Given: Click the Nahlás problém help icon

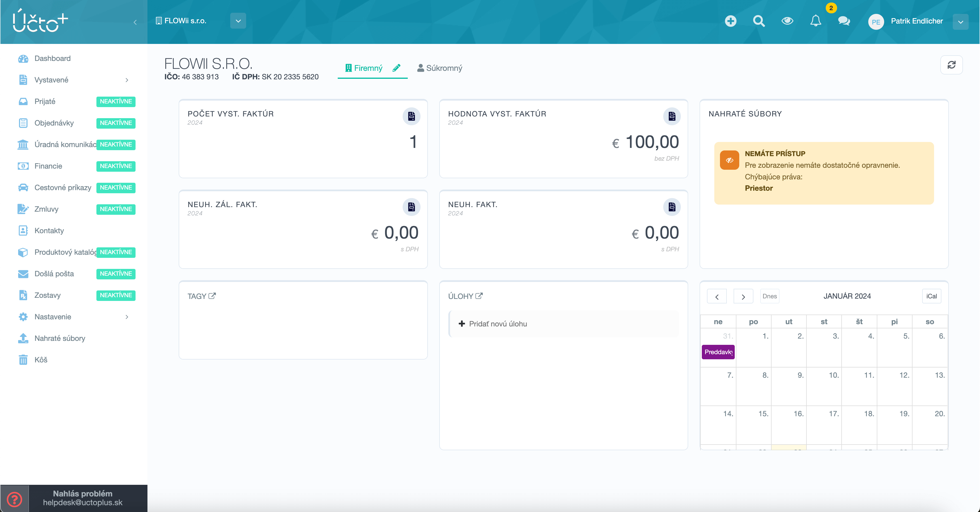Looking at the screenshot, I should click(x=14, y=499).
